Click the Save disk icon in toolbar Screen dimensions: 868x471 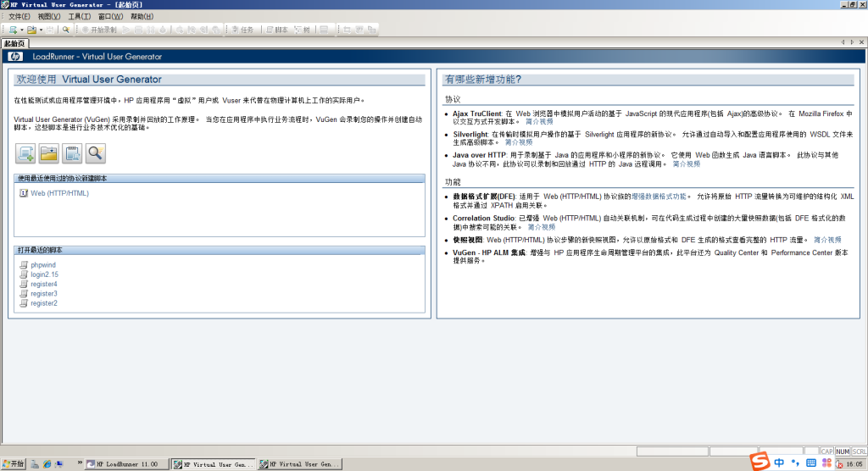click(x=50, y=30)
